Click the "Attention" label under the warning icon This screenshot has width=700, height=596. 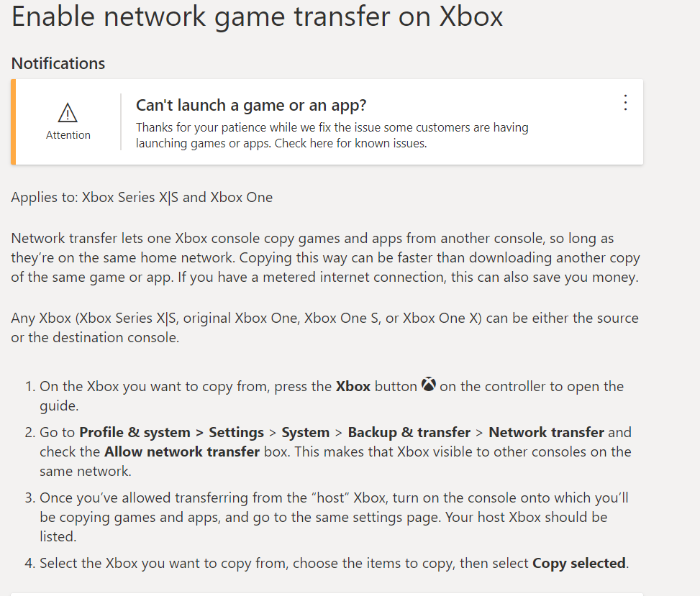(x=68, y=135)
